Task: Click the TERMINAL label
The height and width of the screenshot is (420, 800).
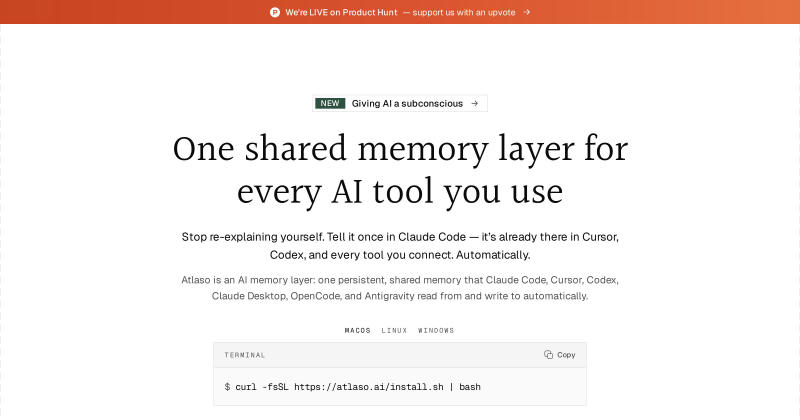Action: [x=245, y=355]
